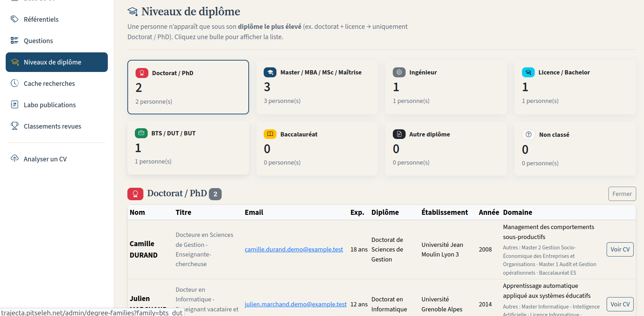Viewport: 644px width, 316px height.
Task: Select the Non classé card
Action: pyautogui.click(x=575, y=149)
